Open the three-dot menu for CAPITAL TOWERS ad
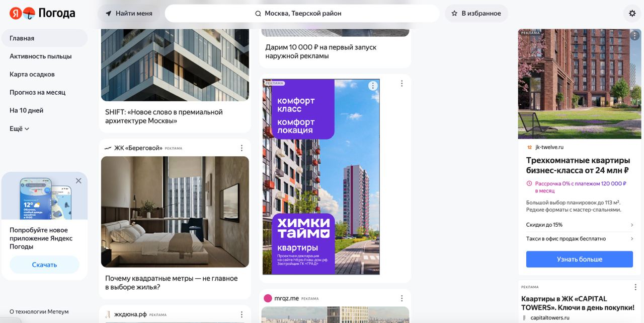 pyautogui.click(x=634, y=287)
